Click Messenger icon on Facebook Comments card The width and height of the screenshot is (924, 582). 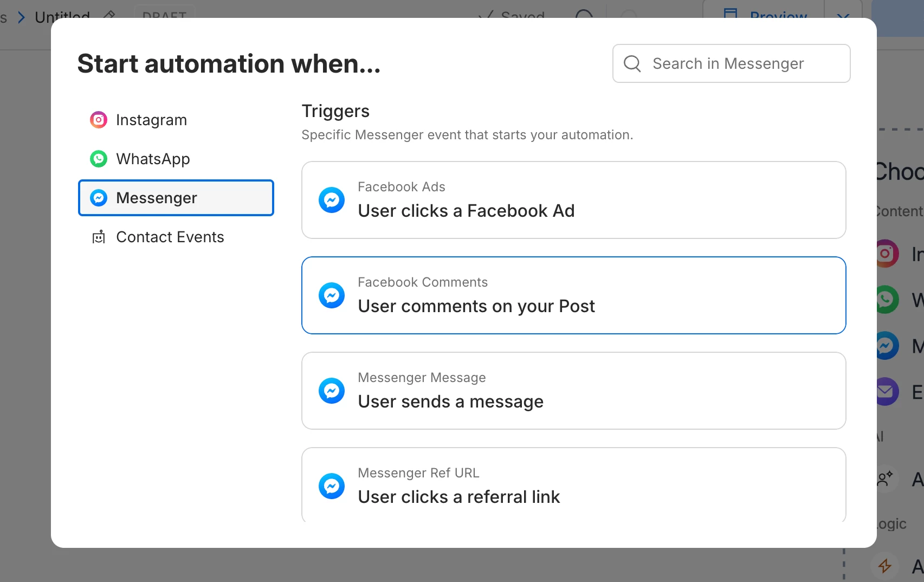coord(332,295)
